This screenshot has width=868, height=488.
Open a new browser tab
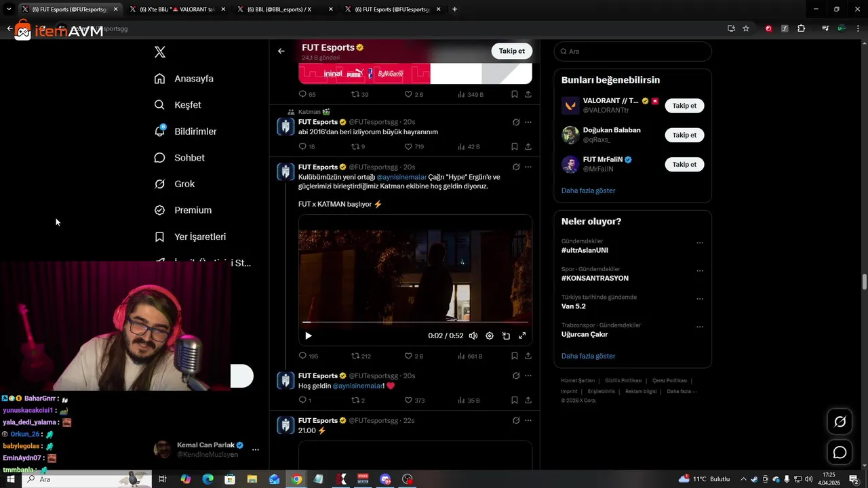point(454,9)
